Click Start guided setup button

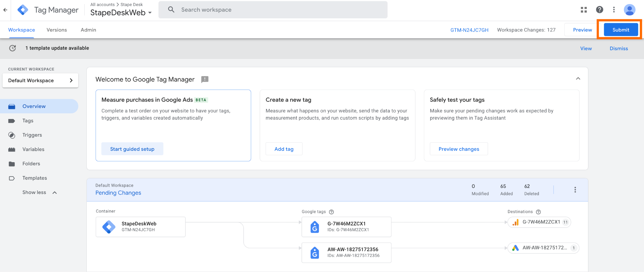point(132,149)
